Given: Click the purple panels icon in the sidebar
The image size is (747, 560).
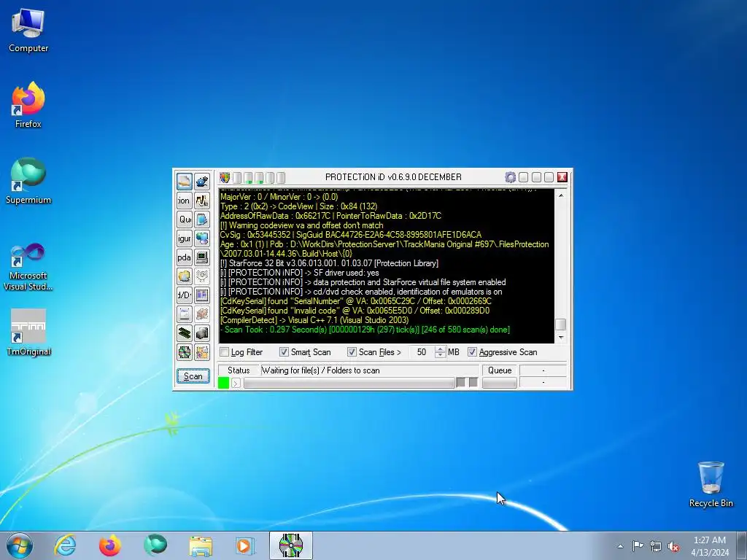Looking at the screenshot, I should [x=202, y=295].
